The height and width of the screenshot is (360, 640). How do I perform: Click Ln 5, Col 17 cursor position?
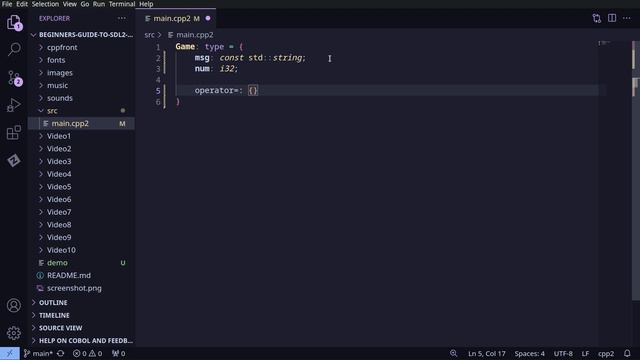487,353
